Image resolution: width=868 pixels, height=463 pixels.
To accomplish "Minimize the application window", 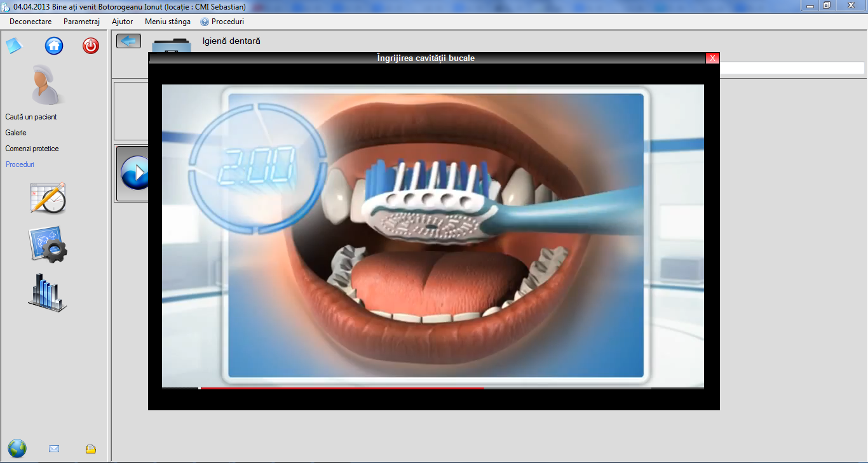I will pyautogui.click(x=809, y=5).
